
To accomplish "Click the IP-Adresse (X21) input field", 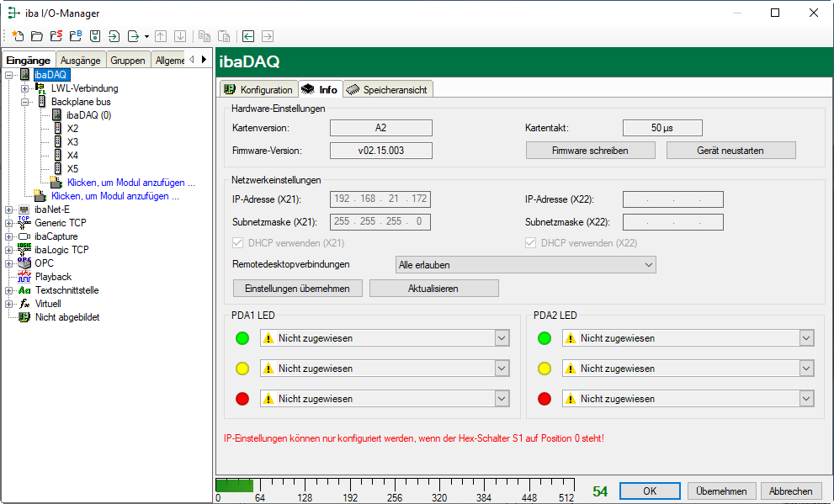I will click(380, 199).
